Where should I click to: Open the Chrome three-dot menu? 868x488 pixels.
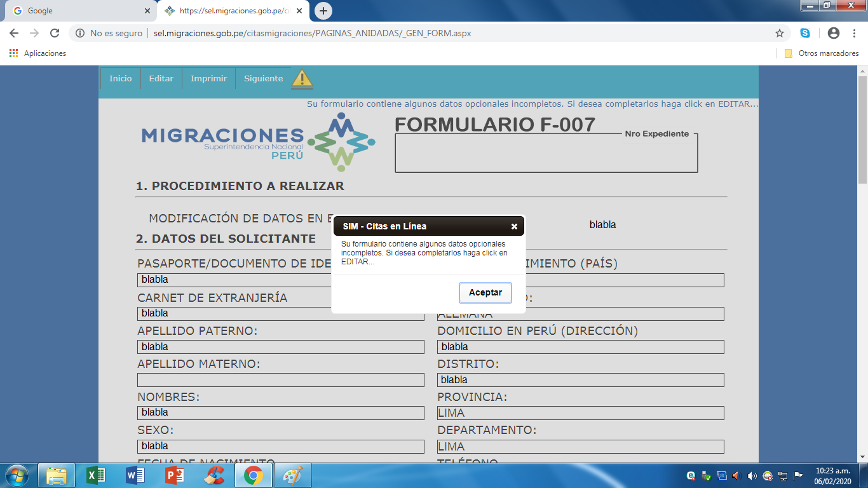click(854, 33)
